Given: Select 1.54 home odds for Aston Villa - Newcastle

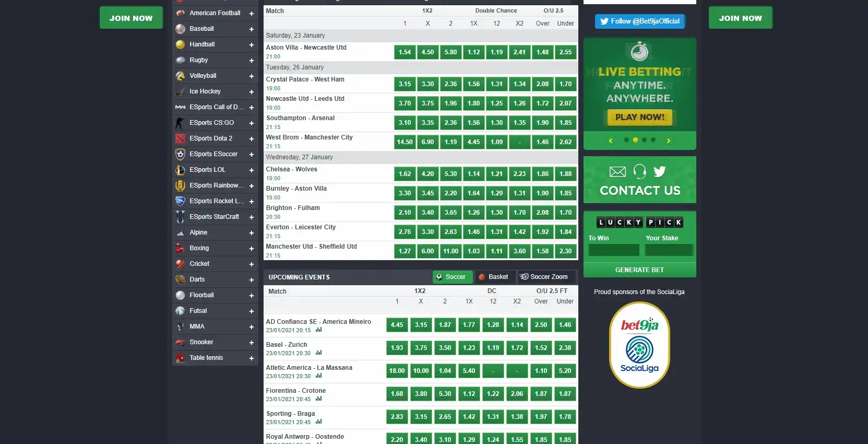Looking at the screenshot, I should pyautogui.click(x=405, y=52).
